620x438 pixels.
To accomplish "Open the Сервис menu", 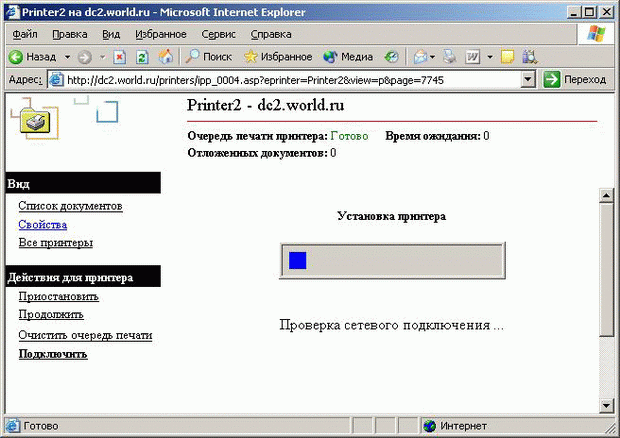I will click(219, 34).
